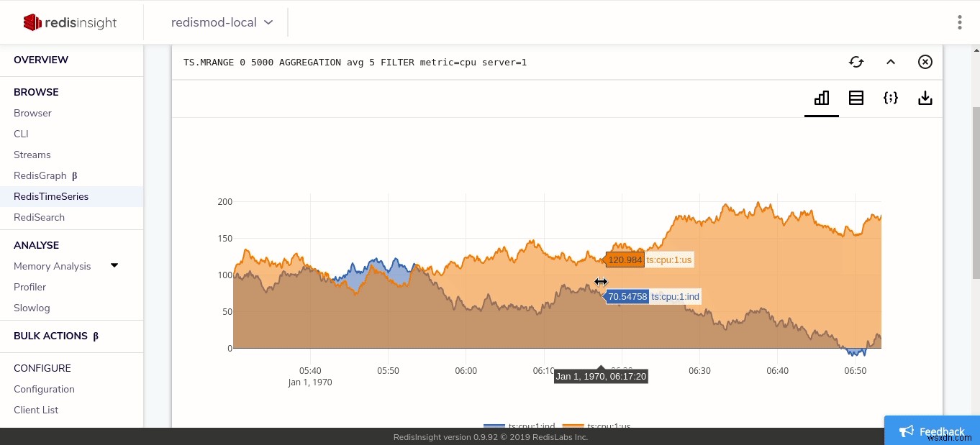980x445 pixels.
Task: Edit the TS.MRANGE command text
Action: 355,62
